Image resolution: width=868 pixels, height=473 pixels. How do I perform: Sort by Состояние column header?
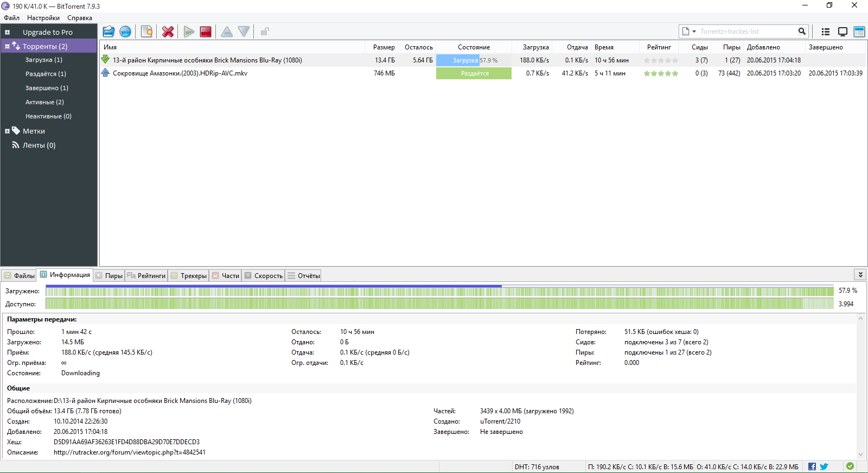[474, 47]
